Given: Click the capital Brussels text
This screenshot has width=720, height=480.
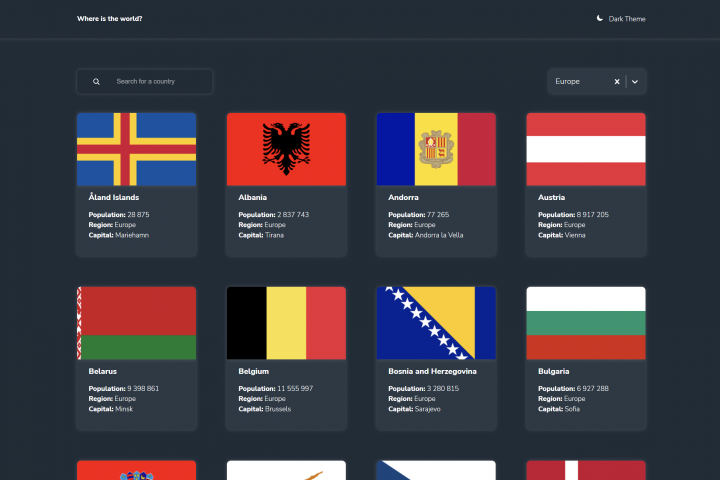Looking at the screenshot, I should tap(278, 409).
